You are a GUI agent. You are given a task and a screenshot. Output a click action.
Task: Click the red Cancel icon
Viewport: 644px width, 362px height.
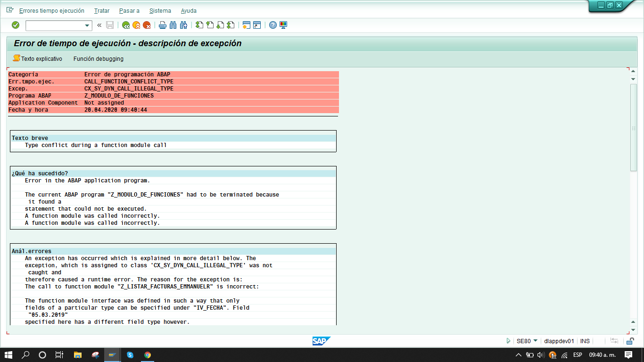tap(147, 25)
